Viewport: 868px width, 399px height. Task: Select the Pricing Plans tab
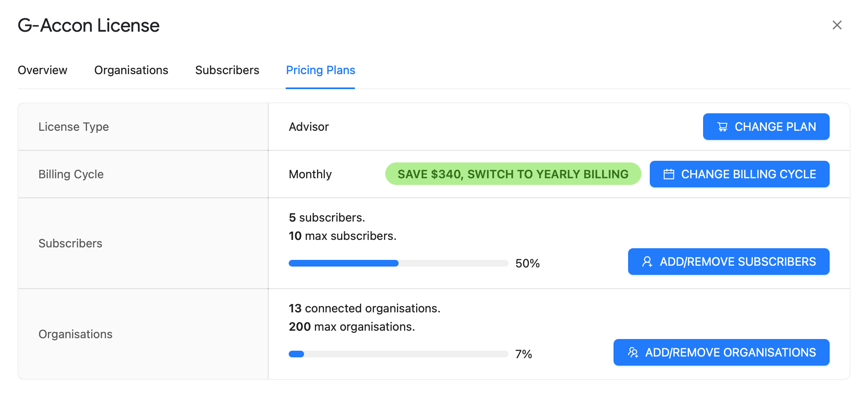point(320,70)
